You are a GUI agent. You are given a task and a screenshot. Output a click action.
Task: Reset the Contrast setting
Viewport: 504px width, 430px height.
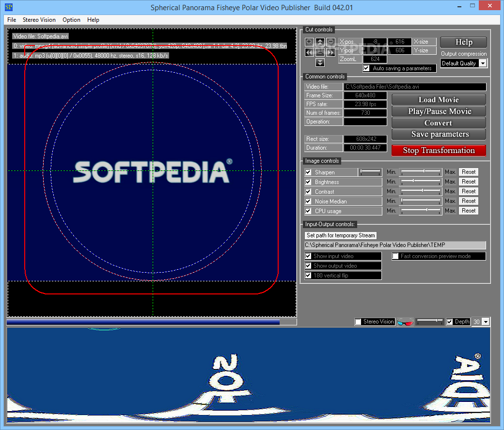click(x=468, y=191)
